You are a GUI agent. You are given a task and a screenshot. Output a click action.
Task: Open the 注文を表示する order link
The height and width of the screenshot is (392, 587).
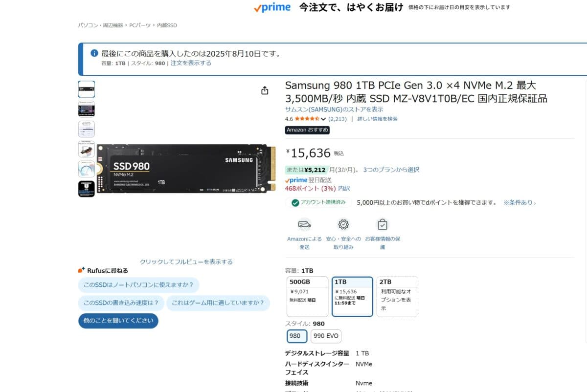point(191,63)
